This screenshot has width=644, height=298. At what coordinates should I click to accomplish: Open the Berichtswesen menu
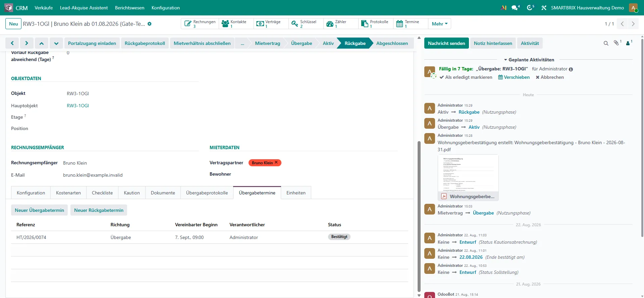129,8
